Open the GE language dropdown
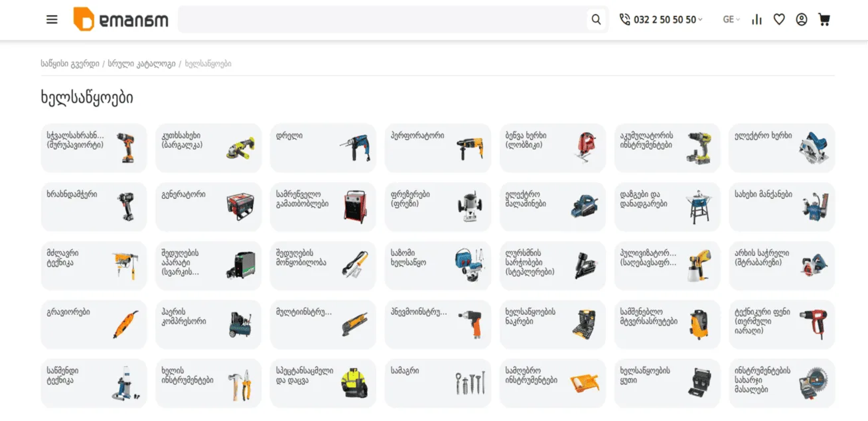868x421 pixels. (x=731, y=20)
